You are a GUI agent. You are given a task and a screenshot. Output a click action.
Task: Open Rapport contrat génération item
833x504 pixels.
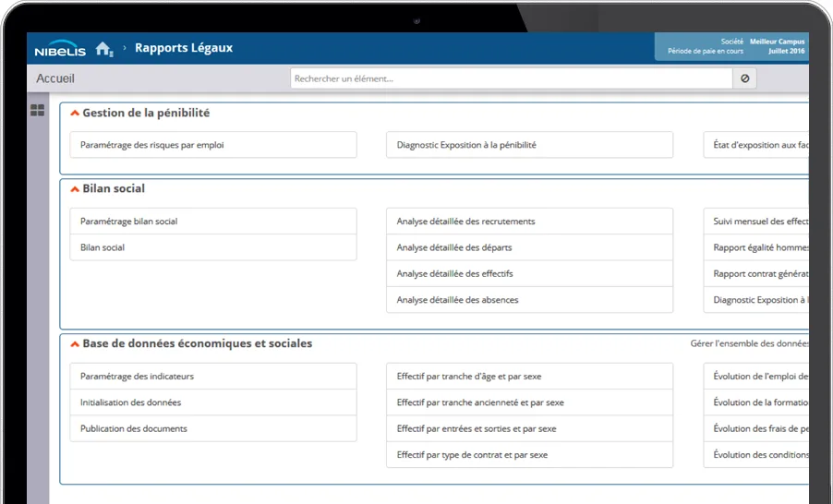[756, 273]
